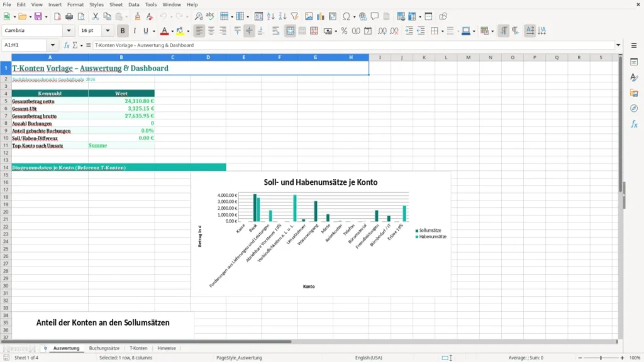Toggle Bold formatting
This screenshot has width=644, height=362.
click(x=123, y=31)
